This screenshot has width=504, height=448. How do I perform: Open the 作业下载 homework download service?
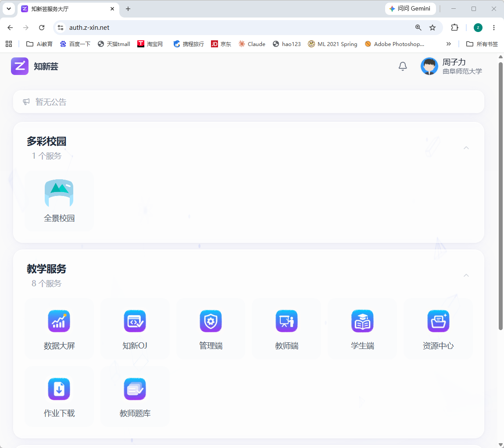[59, 396]
